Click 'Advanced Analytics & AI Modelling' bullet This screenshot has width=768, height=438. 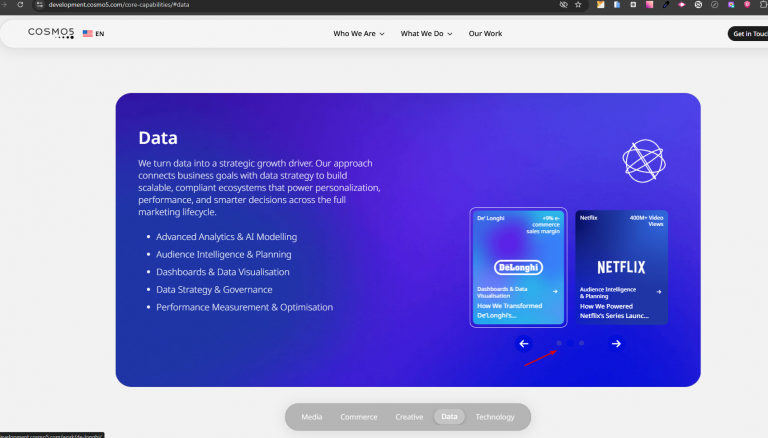tap(226, 237)
